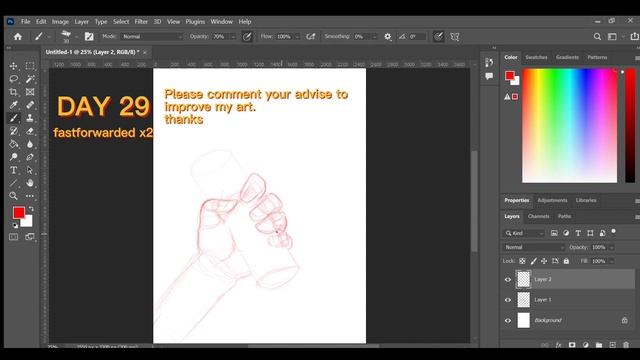
Task: Open smoothing options gear icon
Action: 387,37
